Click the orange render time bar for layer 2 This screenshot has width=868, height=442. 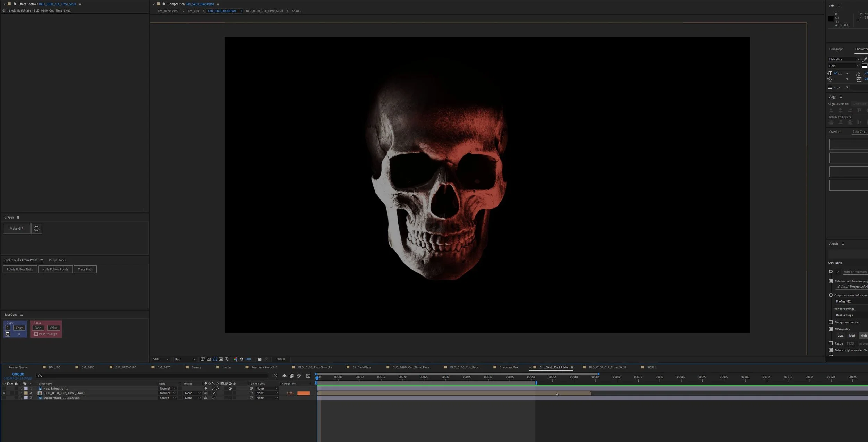pyautogui.click(x=303, y=393)
